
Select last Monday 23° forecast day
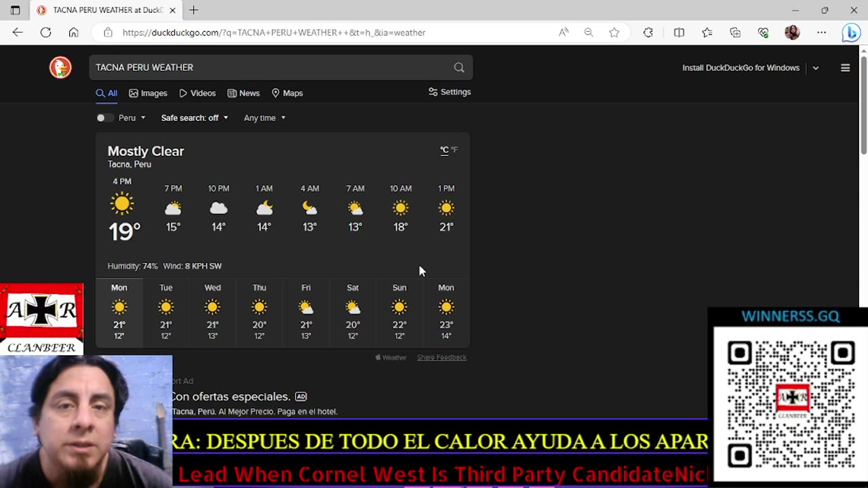point(446,312)
